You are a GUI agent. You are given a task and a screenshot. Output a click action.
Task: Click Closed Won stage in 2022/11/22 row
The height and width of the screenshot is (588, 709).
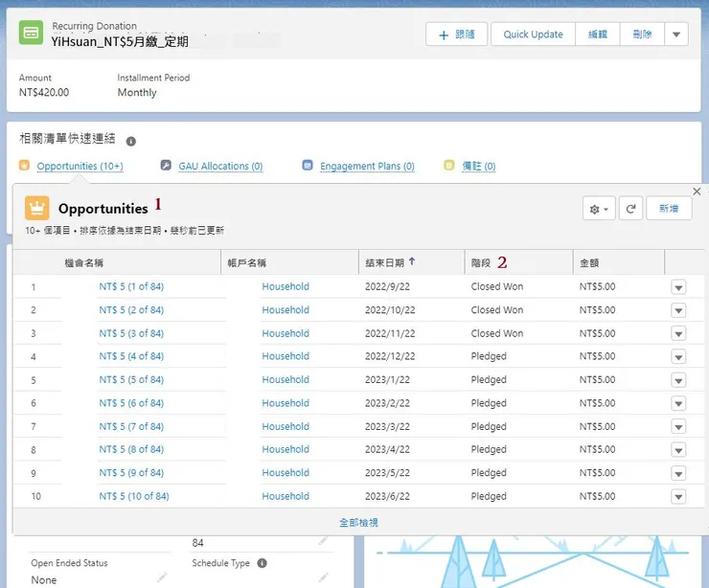497,333
